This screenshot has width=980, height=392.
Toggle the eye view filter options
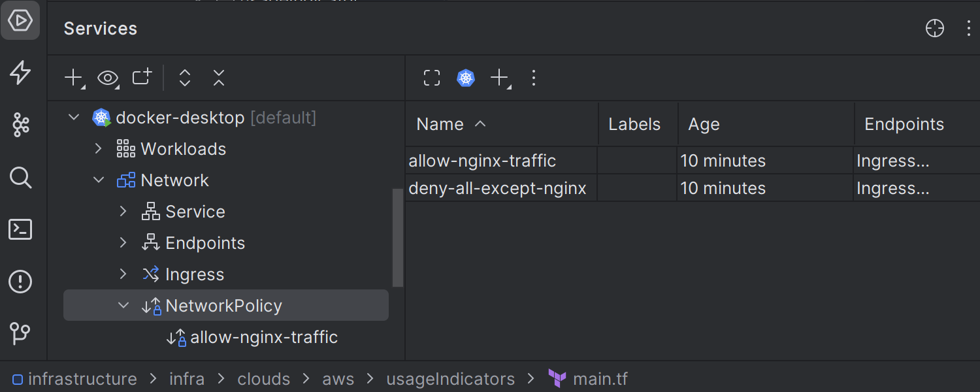tap(108, 78)
